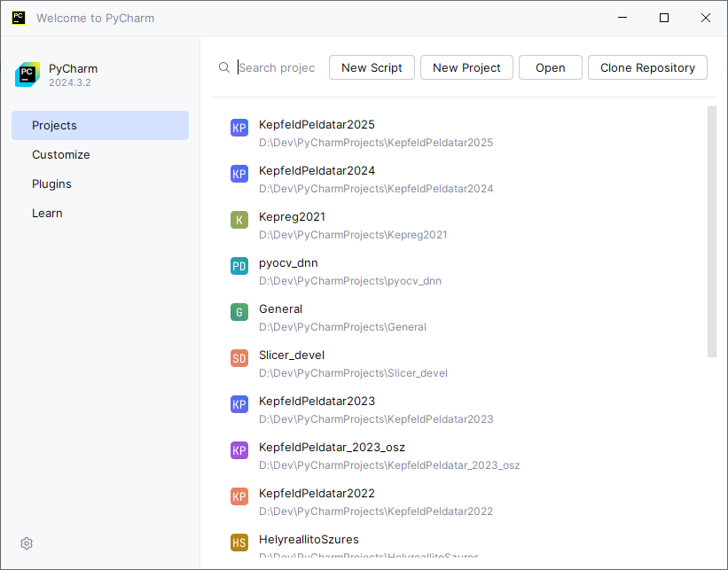
Task: Click the Open button
Action: (550, 67)
